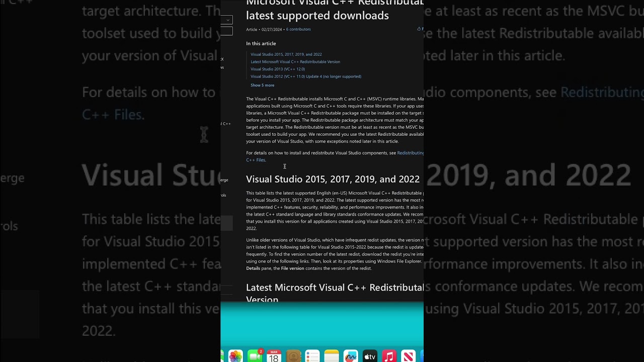Jump to Visual Studio 2012 (VC++ 11.0) Update 4
The height and width of the screenshot is (362, 644).
pyautogui.click(x=306, y=76)
